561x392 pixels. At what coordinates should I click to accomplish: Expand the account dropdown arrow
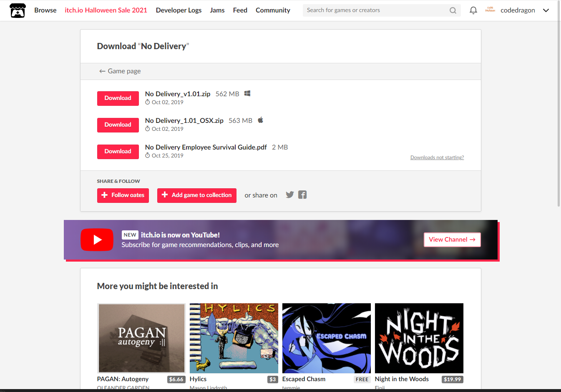pos(546,10)
